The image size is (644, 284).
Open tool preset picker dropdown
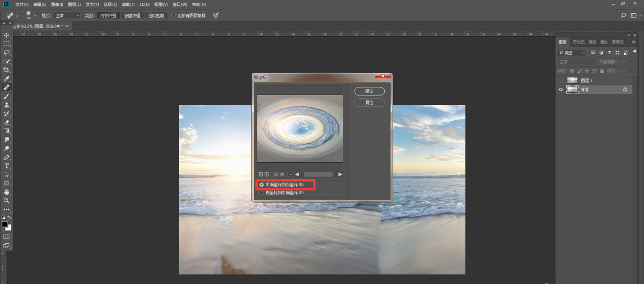(x=12, y=16)
